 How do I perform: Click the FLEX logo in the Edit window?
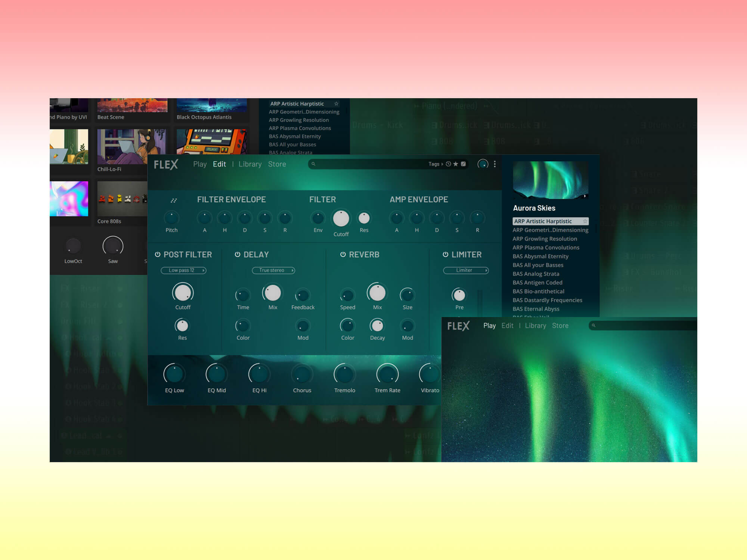(x=166, y=164)
